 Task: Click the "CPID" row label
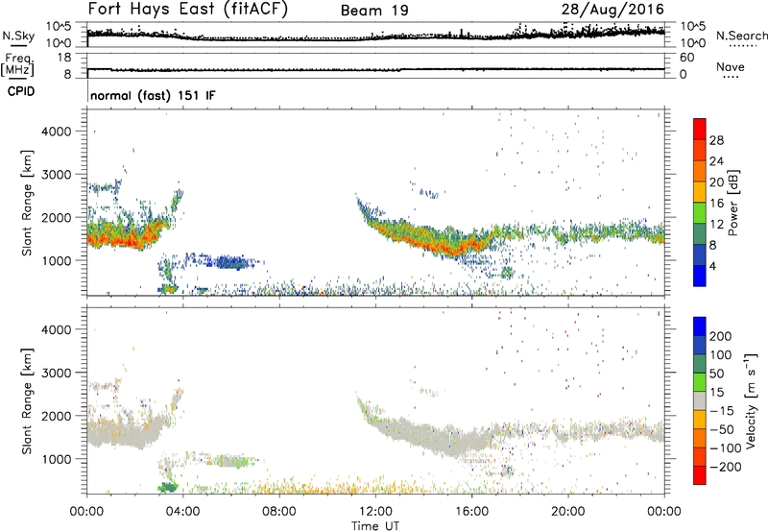(21, 91)
